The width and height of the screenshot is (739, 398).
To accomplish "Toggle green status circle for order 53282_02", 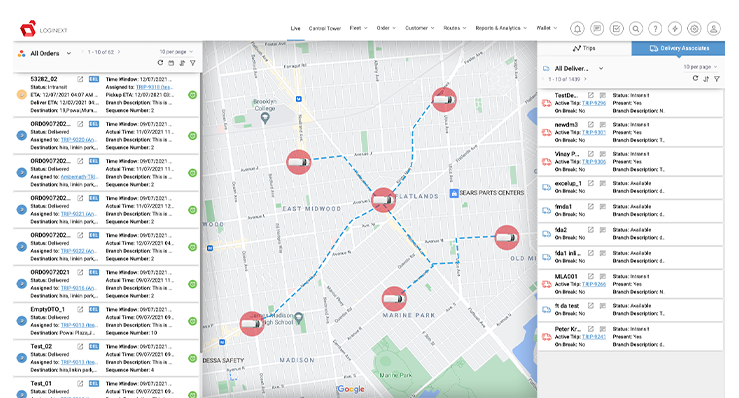I will coord(192,95).
